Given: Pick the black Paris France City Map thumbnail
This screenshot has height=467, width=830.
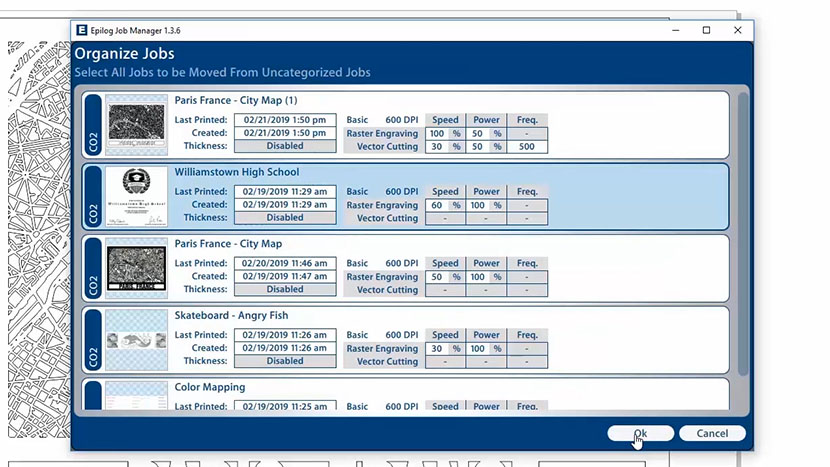Looking at the screenshot, I should click(136, 268).
